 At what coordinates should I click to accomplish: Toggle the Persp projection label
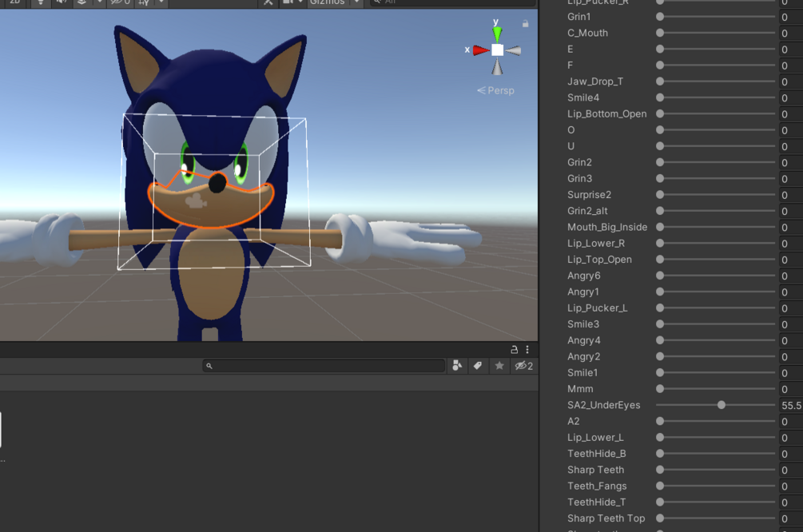pyautogui.click(x=495, y=90)
